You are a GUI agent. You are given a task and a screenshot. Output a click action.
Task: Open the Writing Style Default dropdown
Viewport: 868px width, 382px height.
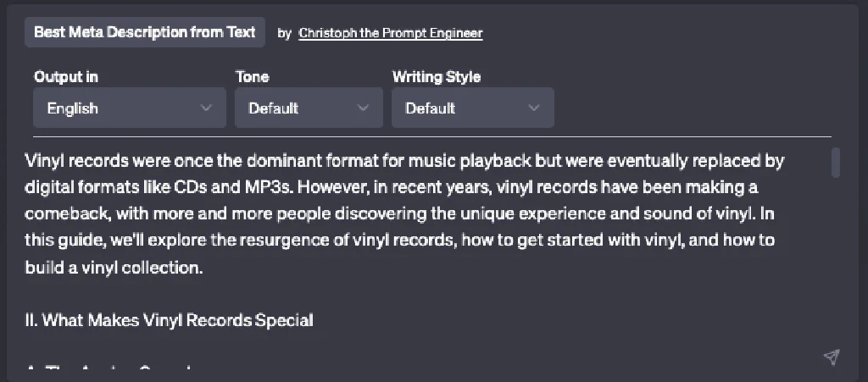[x=473, y=108]
